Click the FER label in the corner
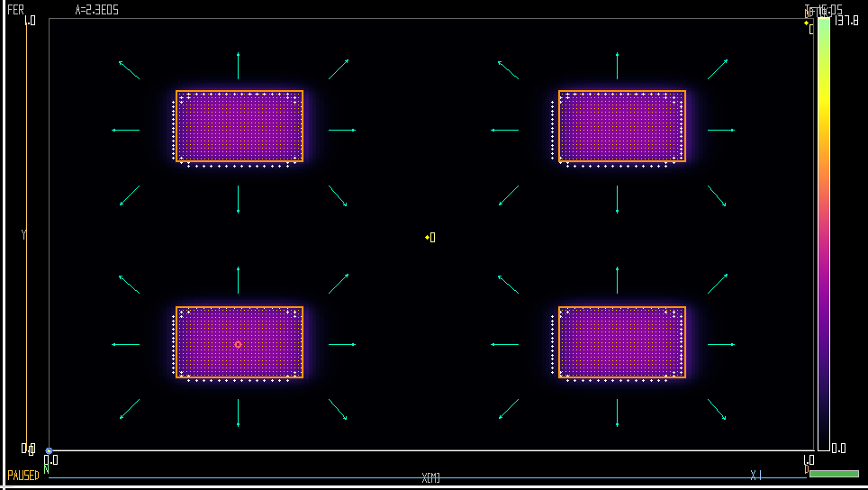The image size is (868, 490). (x=15, y=10)
